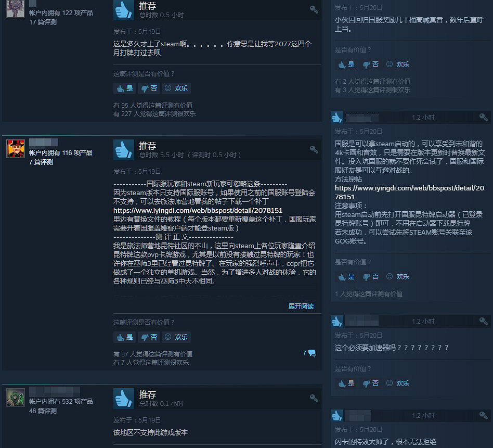
Task: Click the blurred username with 116 项产品
Action: [44, 142]
